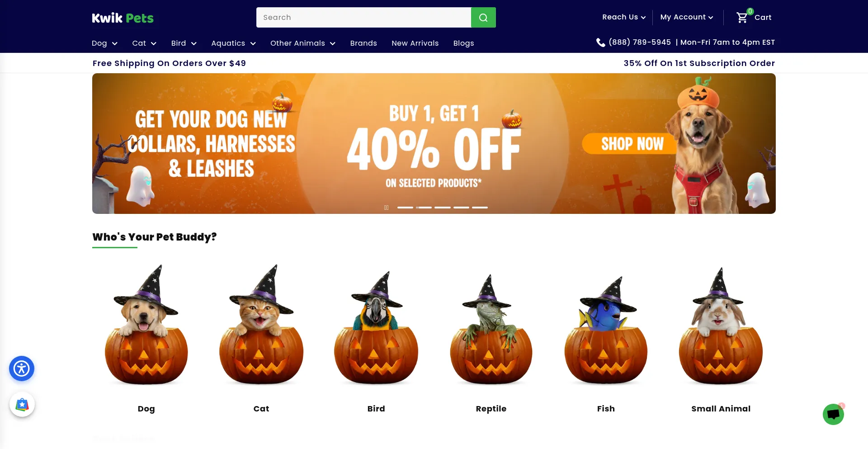
Task: Open the New Arrivals page
Action: (x=415, y=43)
